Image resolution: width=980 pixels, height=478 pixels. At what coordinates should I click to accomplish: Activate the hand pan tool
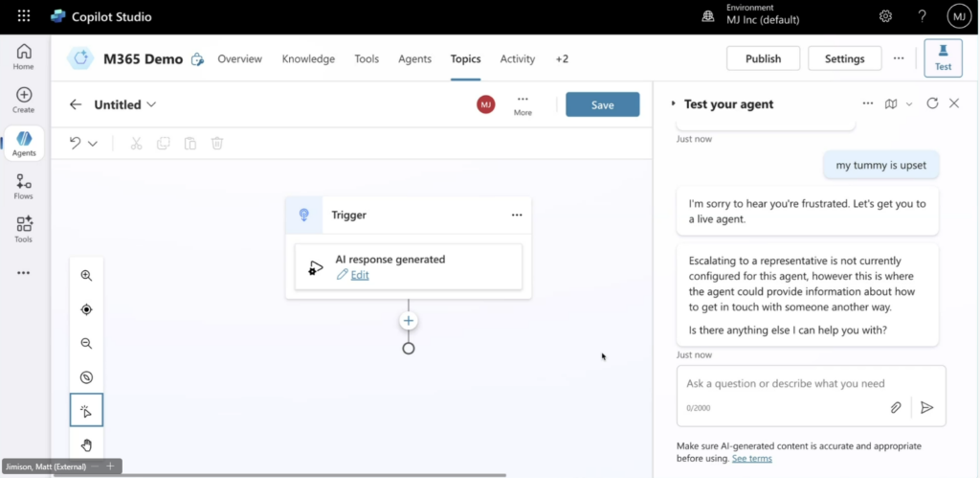tap(86, 444)
